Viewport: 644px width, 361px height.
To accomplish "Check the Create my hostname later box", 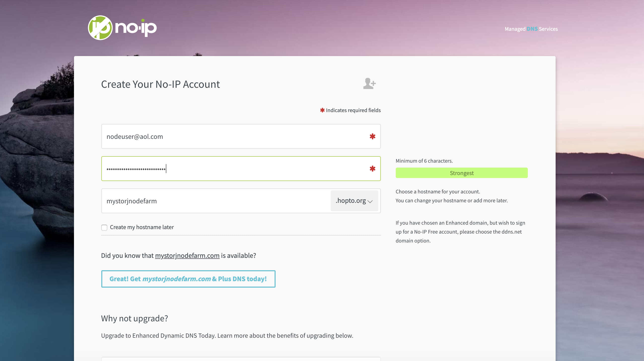I will [104, 227].
